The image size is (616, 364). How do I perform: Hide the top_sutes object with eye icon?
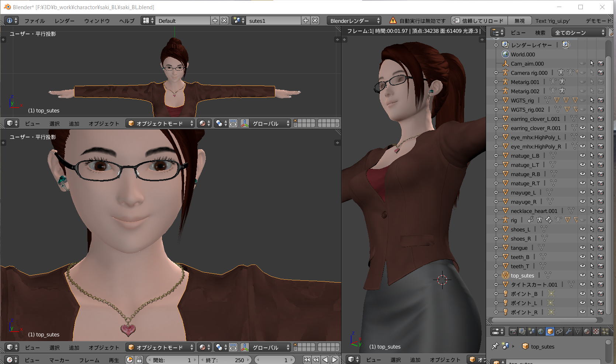[582, 275]
